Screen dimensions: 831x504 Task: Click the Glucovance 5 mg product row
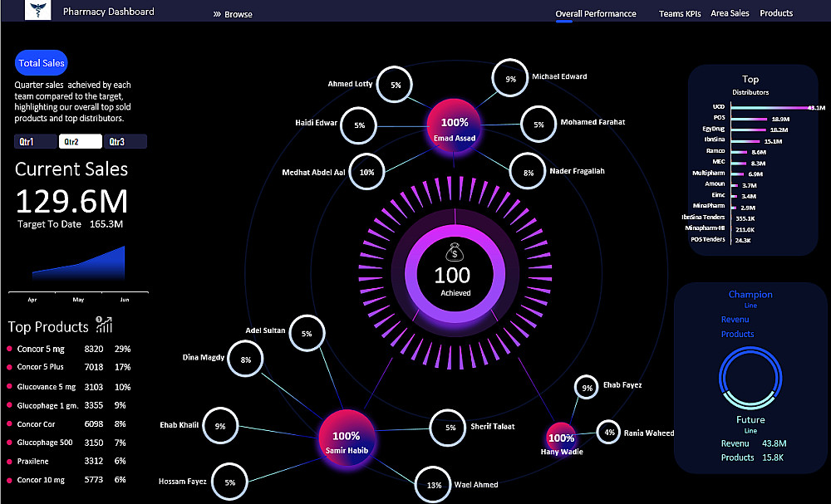(x=69, y=387)
